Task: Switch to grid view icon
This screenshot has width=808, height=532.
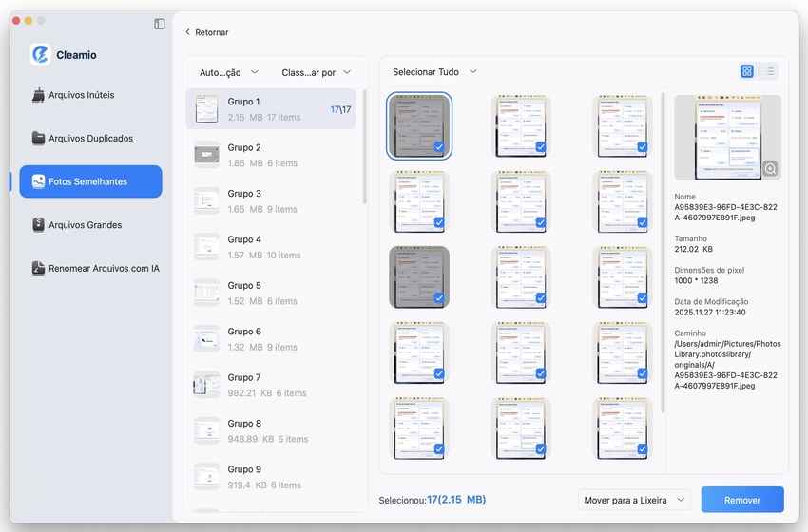Action: (747, 71)
